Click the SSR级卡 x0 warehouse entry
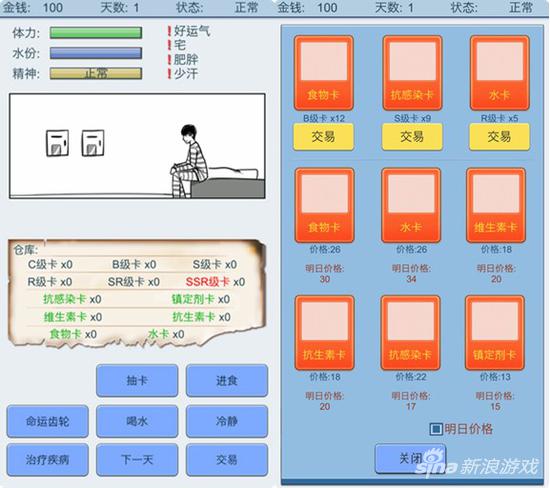Screen dimensions: 550x488 (x=215, y=282)
